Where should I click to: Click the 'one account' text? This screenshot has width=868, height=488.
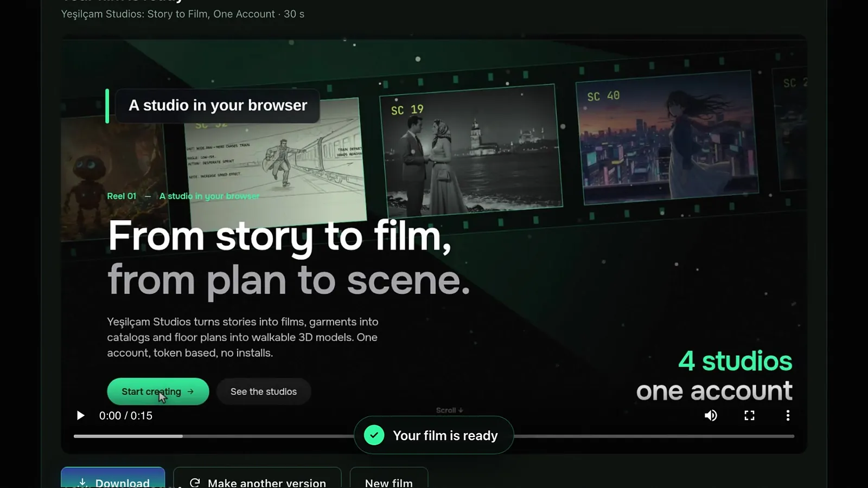tap(714, 391)
